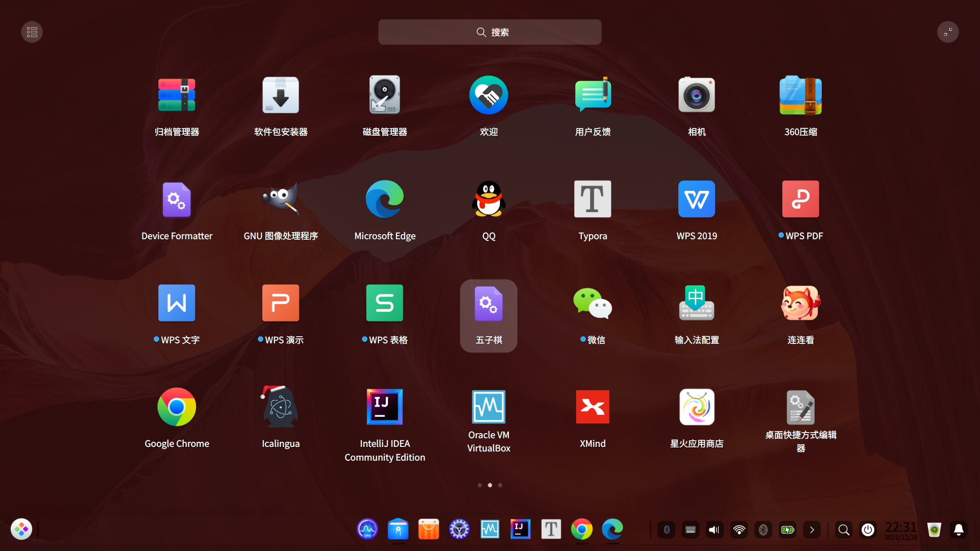Open Oracle VM VirtualBox launcher icon

click(488, 408)
